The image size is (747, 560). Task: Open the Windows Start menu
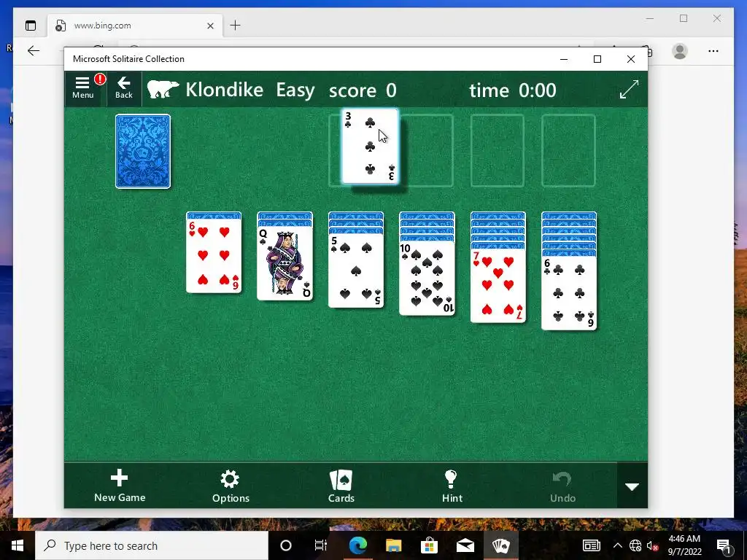[18, 545]
